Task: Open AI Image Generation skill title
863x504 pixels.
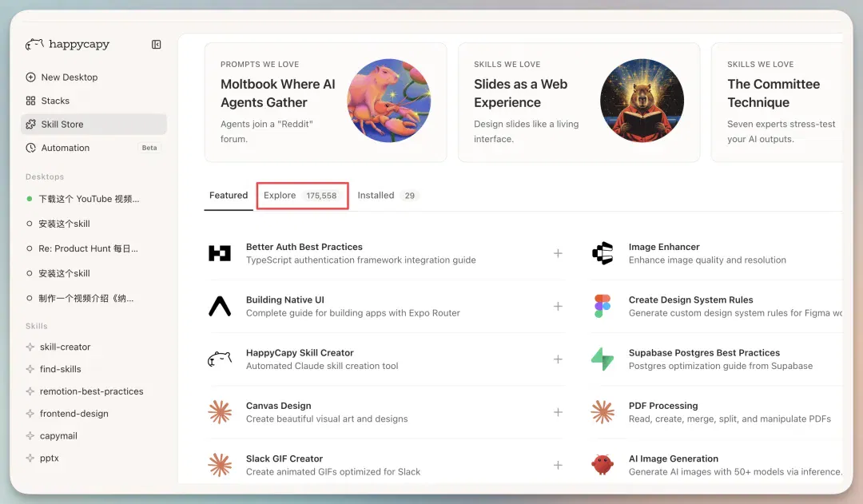Action: [x=674, y=459]
